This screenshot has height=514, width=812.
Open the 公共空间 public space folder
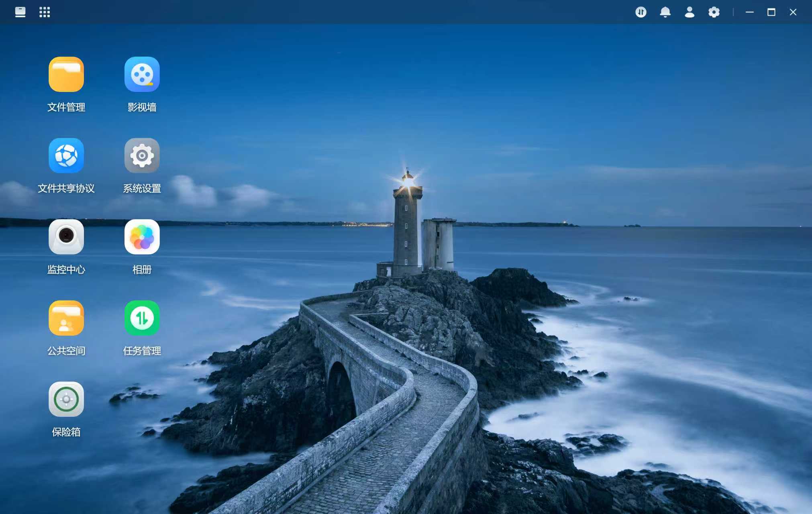click(66, 318)
